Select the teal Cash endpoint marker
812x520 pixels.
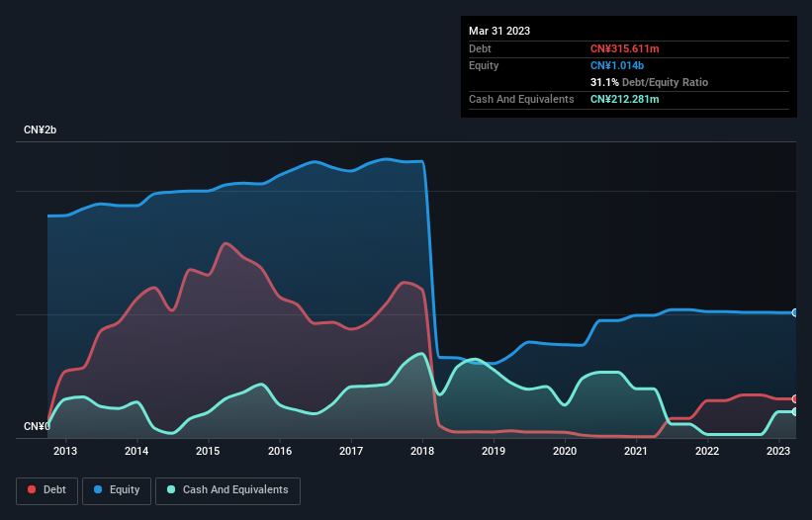tap(795, 411)
